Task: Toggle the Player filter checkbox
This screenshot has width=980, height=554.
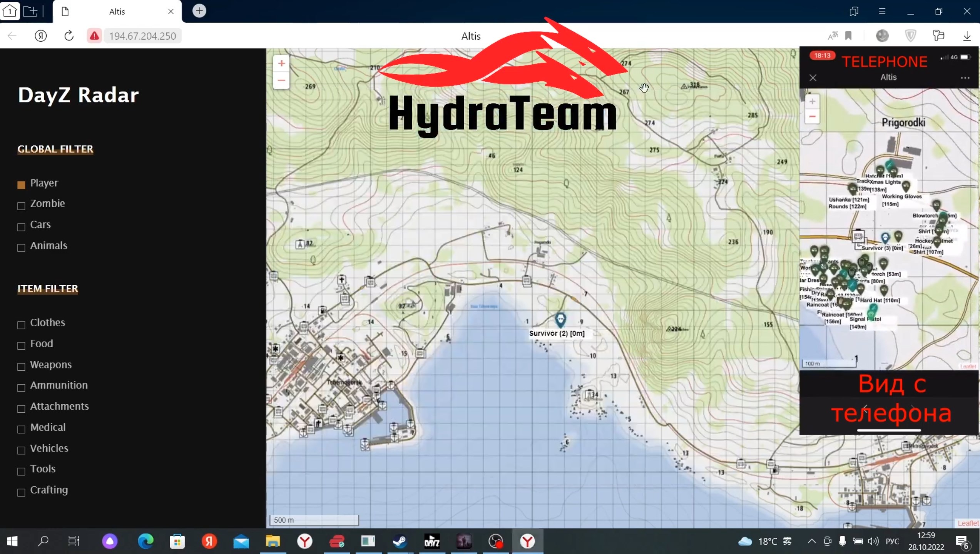Action: tap(22, 185)
